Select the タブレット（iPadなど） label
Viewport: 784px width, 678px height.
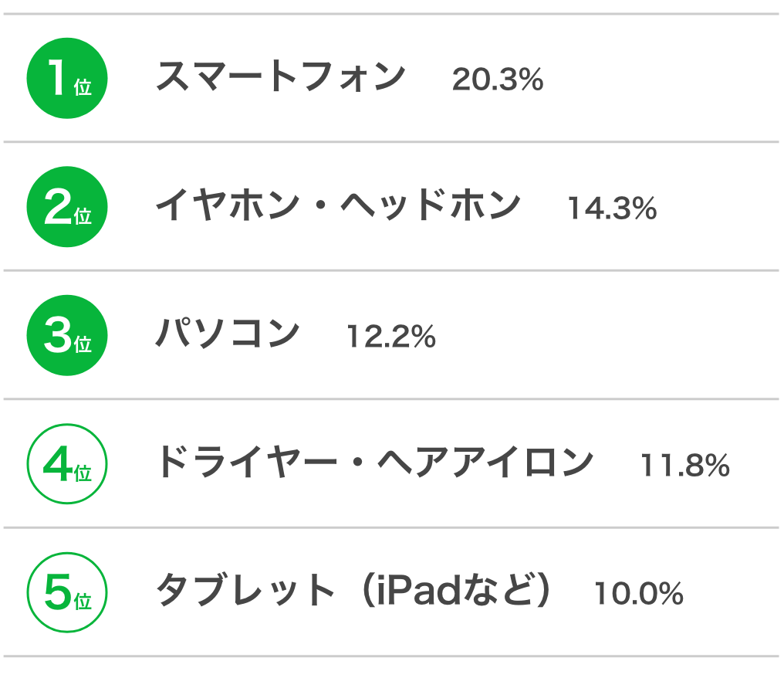355,590
